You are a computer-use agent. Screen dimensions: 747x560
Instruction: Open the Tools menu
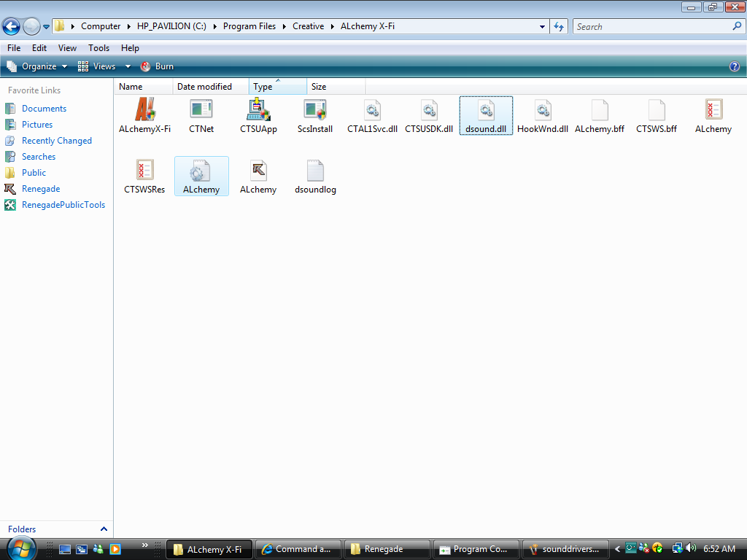click(x=98, y=48)
